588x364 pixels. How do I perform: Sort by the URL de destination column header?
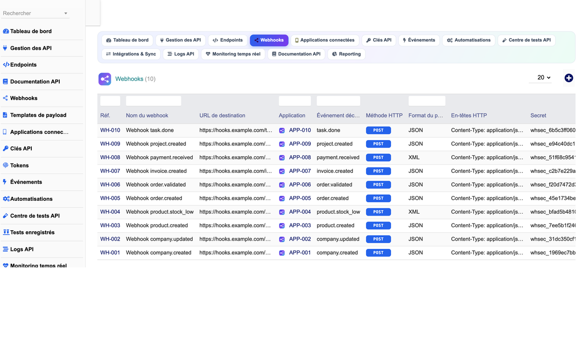[x=222, y=116]
